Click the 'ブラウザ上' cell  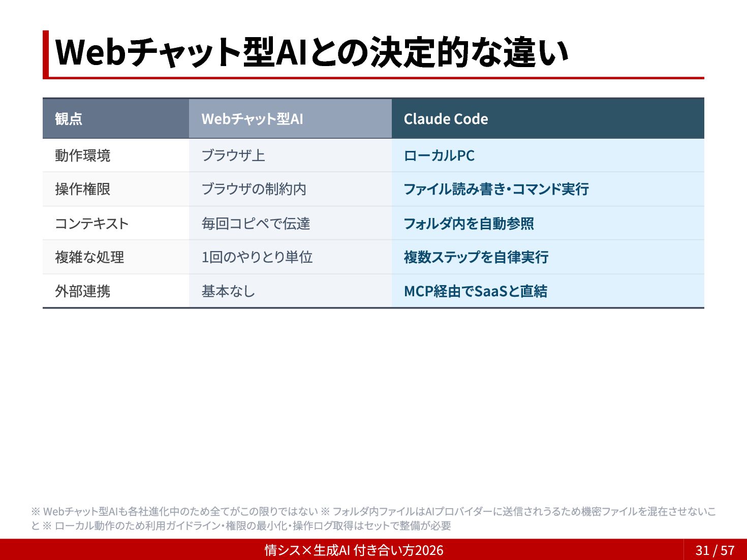point(290,155)
